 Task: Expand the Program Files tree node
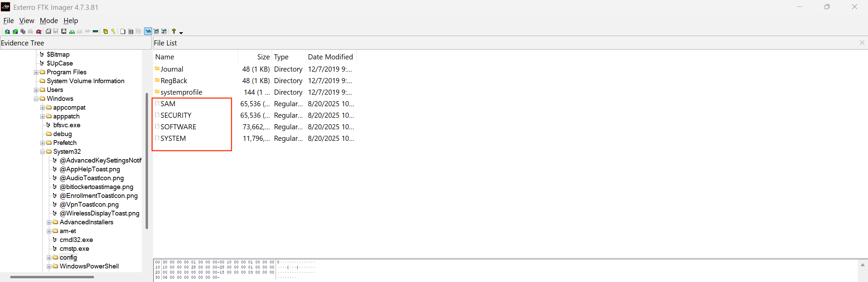(x=36, y=72)
